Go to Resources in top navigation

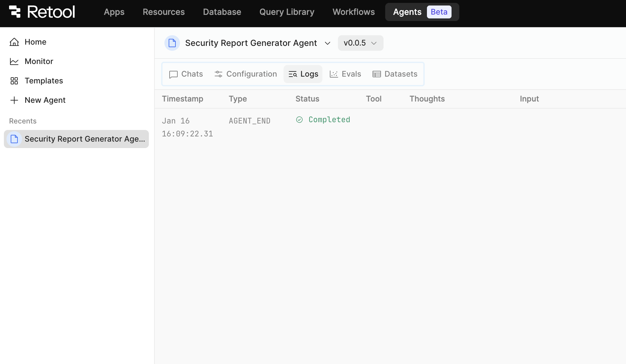[x=163, y=12]
